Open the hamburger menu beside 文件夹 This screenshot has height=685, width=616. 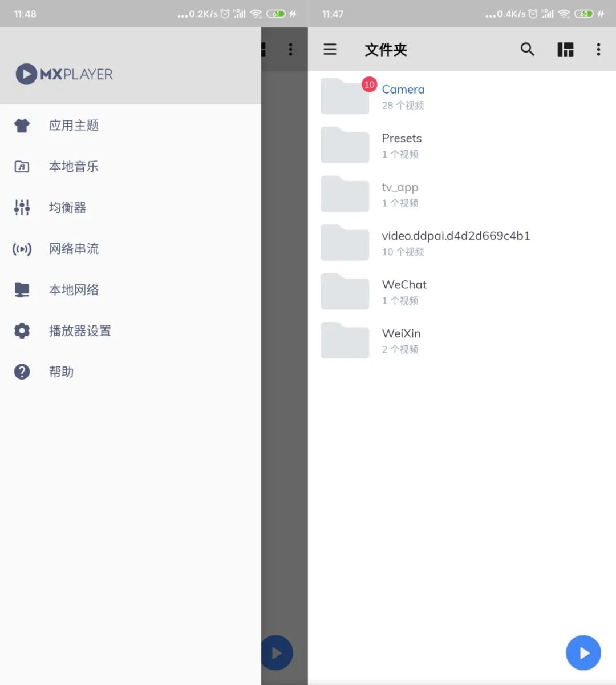[330, 49]
